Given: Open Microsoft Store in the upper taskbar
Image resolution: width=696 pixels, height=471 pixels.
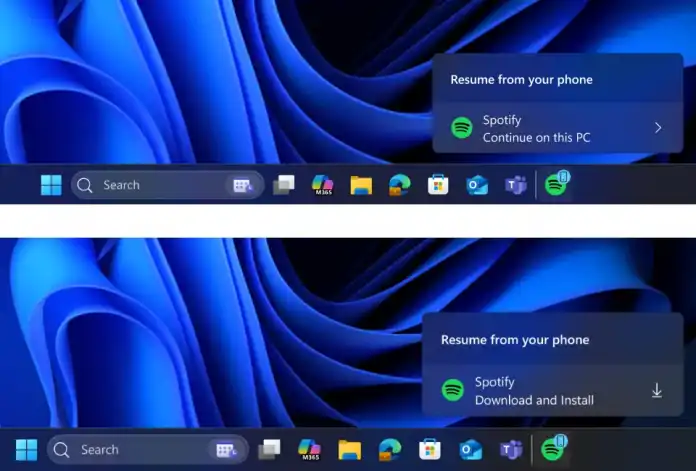Looking at the screenshot, I should 438,185.
